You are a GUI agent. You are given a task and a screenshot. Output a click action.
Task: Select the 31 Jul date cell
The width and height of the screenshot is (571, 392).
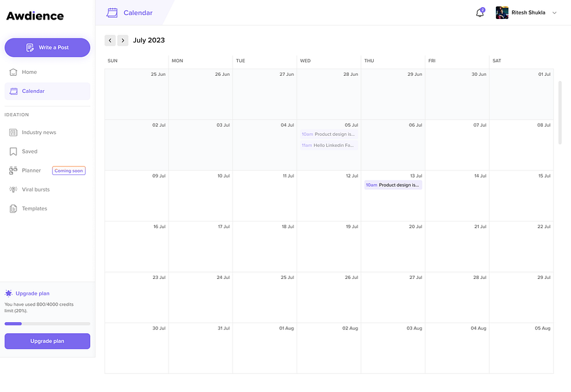coord(201,348)
